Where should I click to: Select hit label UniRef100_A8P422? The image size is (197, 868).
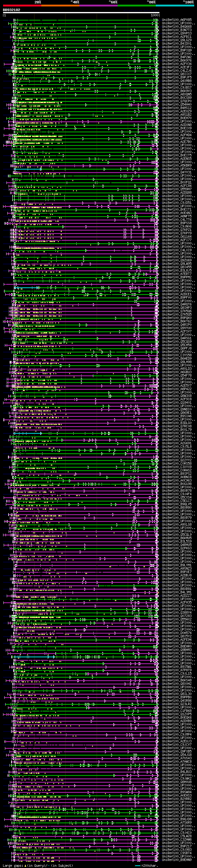click(177, 389)
